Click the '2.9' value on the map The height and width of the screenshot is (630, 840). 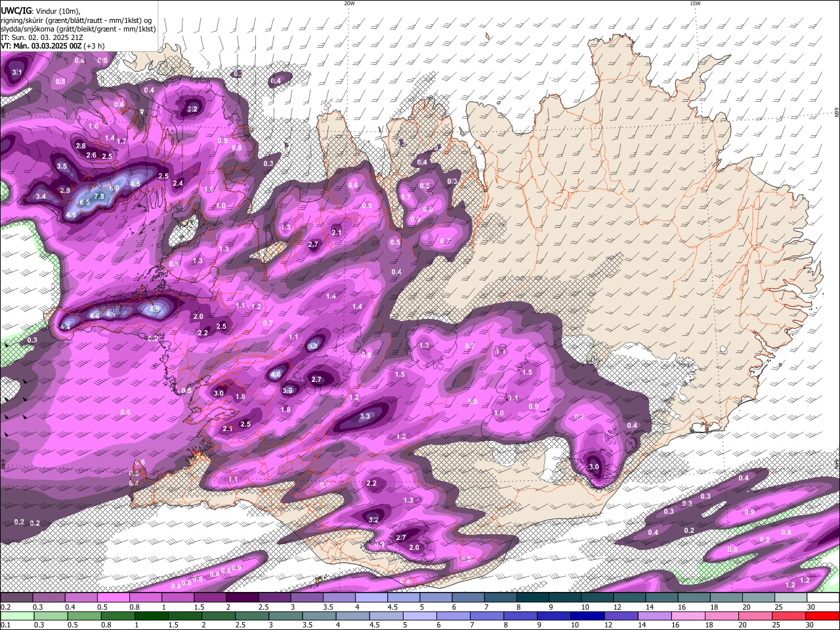pyautogui.click(x=65, y=190)
